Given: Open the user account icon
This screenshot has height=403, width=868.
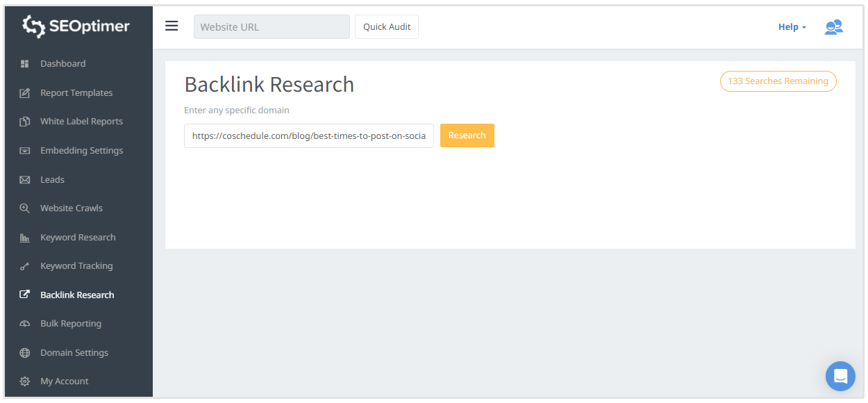Looking at the screenshot, I should click(833, 27).
